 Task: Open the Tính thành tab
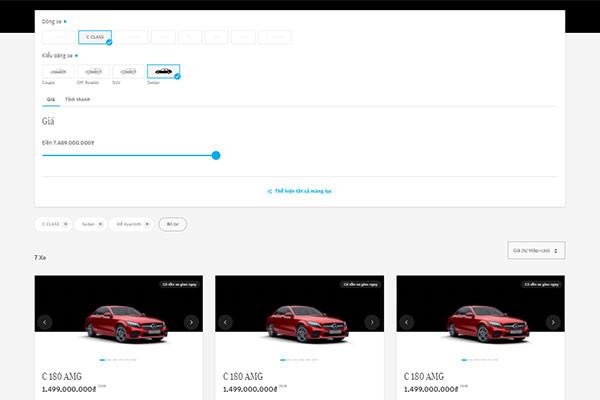click(x=77, y=100)
